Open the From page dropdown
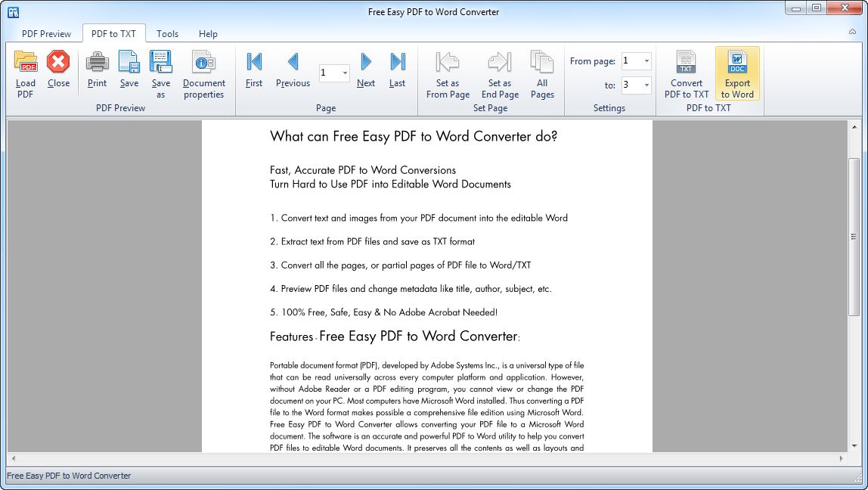Image resolution: width=868 pixels, height=490 pixels. pyautogui.click(x=647, y=60)
